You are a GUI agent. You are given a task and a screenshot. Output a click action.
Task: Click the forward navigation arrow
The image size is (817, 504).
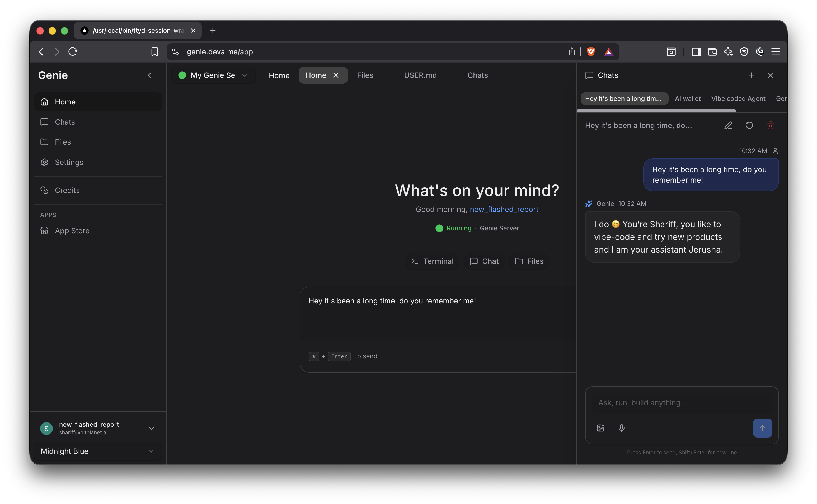tap(57, 52)
